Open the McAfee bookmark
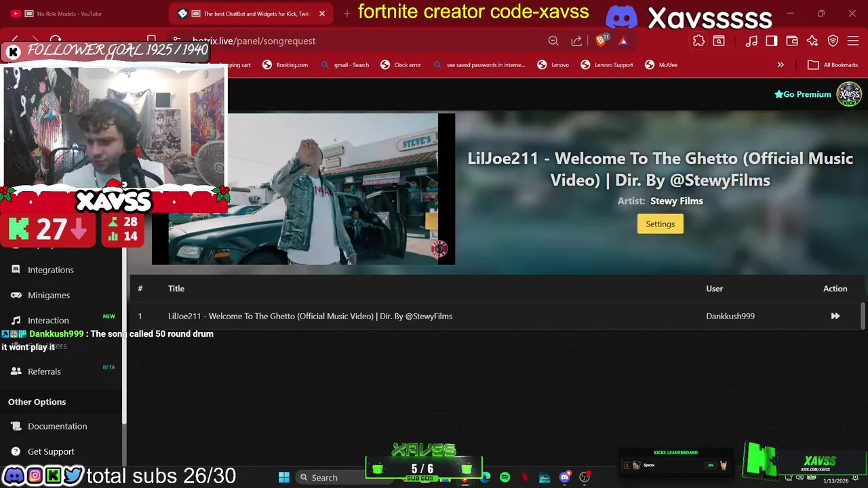This screenshot has height=488, width=868. coord(660,65)
